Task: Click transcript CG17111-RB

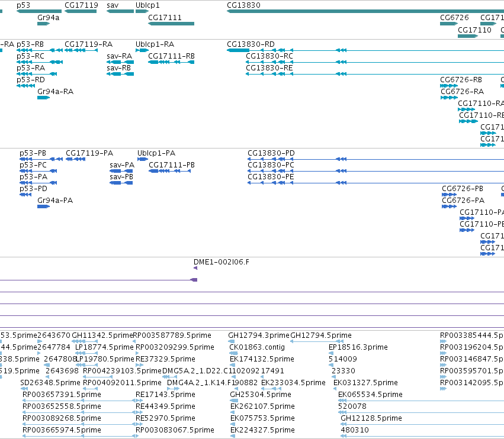Action: (171, 56)
